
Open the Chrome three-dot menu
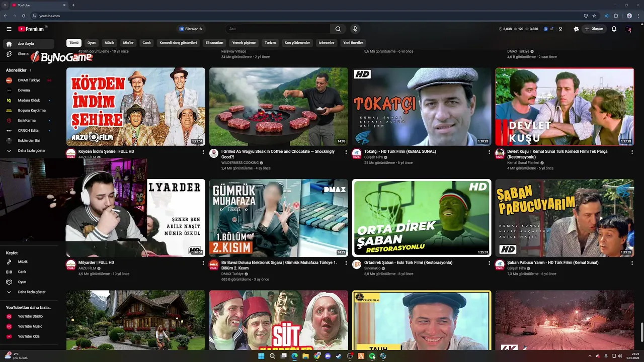click(x=638, y=16)
